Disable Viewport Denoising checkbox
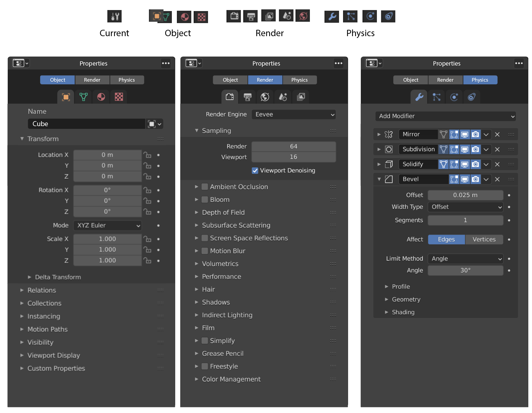 (x=255, y=171)
